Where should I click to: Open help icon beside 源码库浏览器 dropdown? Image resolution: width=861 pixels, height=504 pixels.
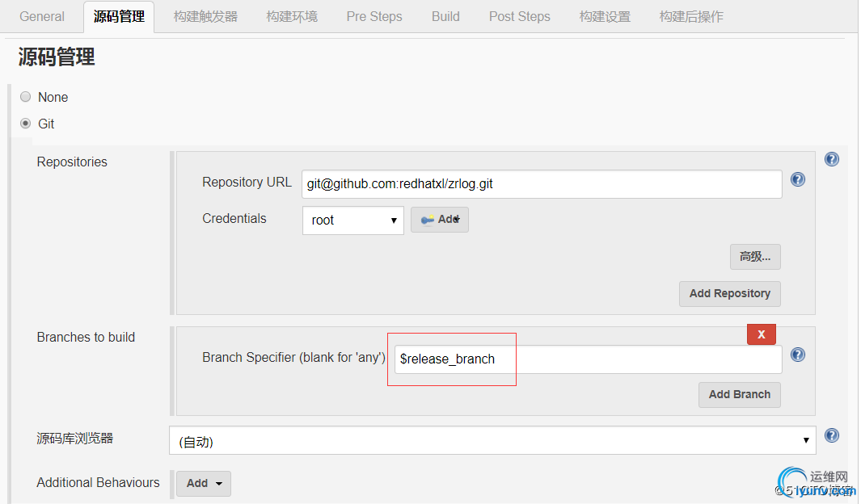pos(831,435)
